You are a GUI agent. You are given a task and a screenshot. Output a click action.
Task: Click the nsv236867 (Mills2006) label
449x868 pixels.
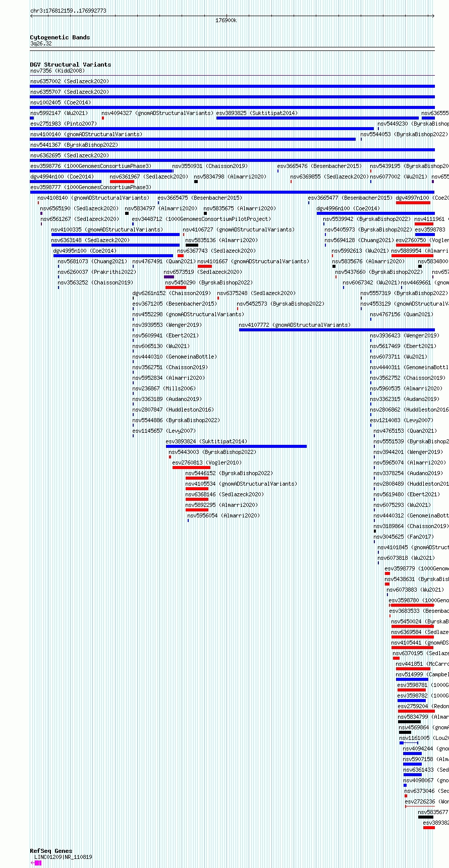[164, 389]
